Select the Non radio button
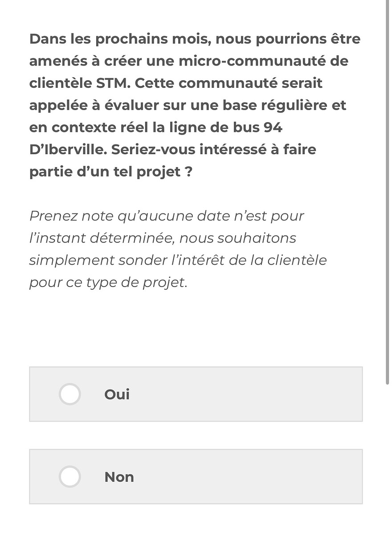 click(69, 476)
